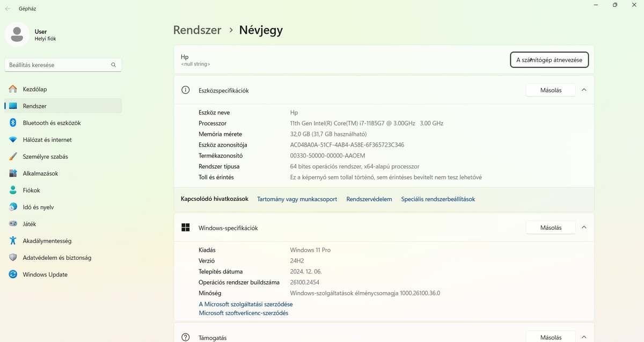Open Személyre szabás settings page
Screen dimensions: 644x342
63,157
